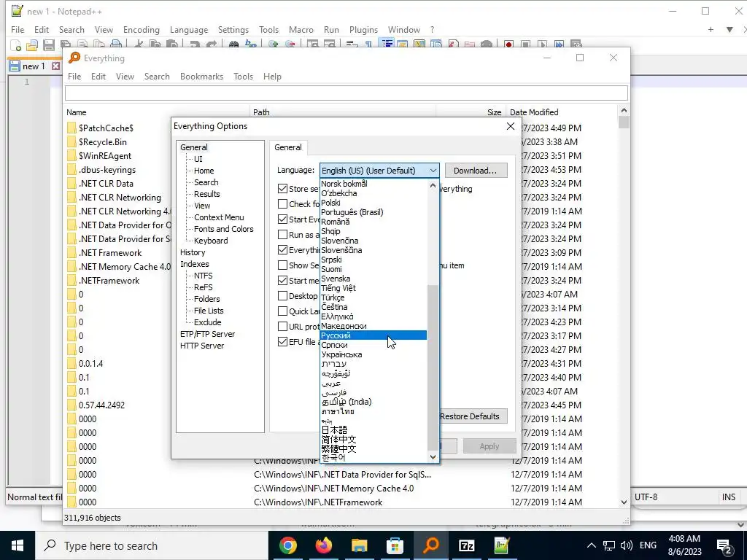747x560 pixels.
Task: Open Google Chrome from the taskbar
Action: tap(287, 545)
